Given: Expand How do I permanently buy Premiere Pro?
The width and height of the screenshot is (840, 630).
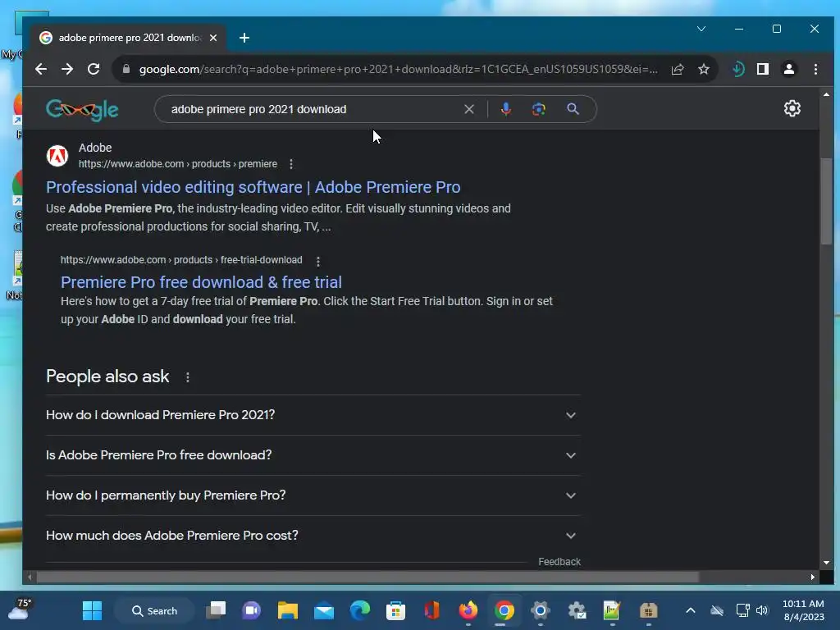Looking at the screenshot, I should (x=313, y=495).
